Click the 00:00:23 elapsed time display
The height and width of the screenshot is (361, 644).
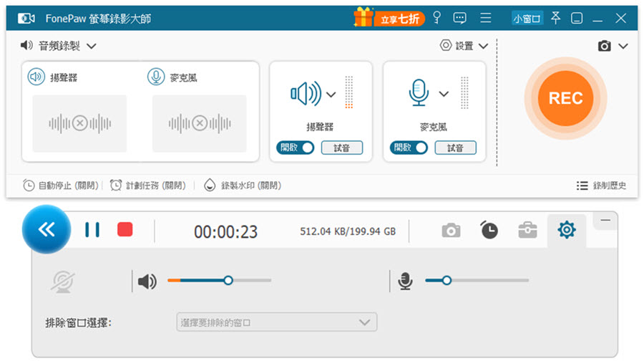[226, 232]
